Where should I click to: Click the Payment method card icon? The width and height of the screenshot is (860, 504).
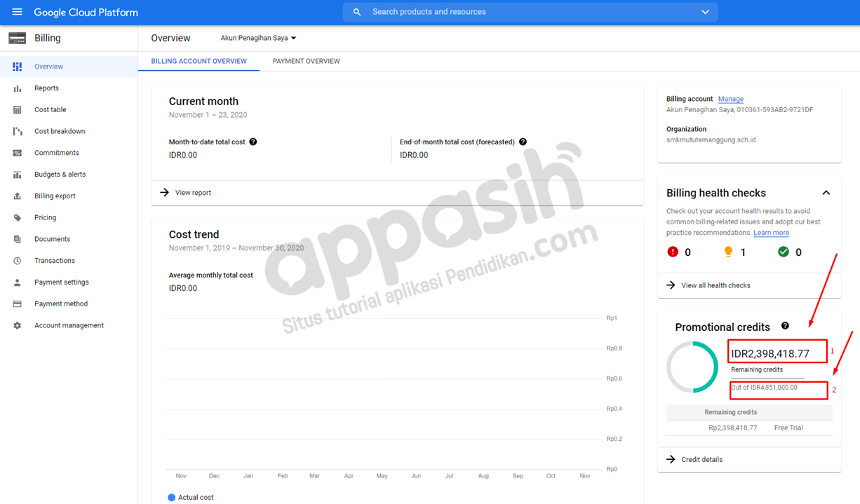point(18,304)
